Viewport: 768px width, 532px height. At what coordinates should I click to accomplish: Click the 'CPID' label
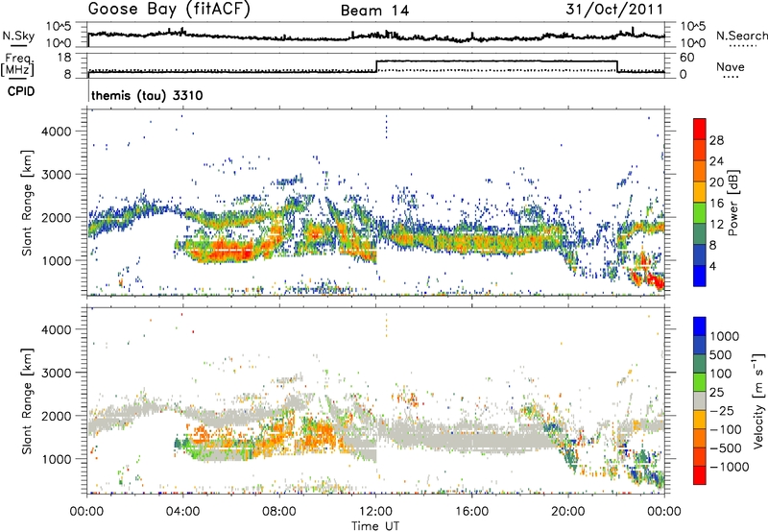21,91
